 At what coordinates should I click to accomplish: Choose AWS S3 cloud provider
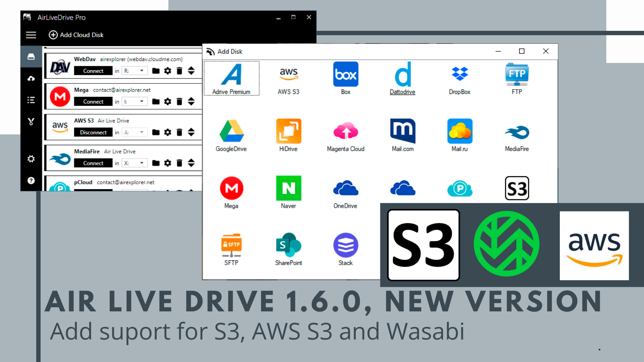[288, 78]
